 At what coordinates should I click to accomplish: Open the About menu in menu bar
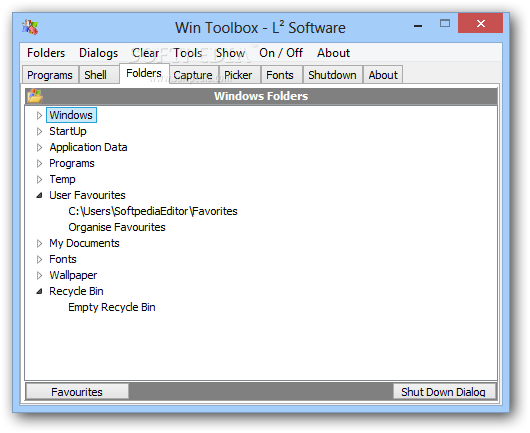click(333, 53)
